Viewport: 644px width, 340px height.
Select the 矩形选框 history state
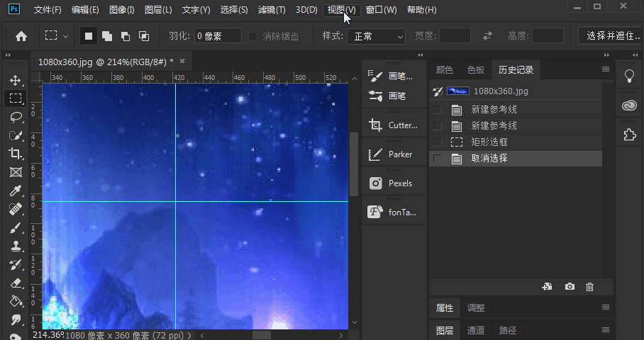tap(516, 142)
